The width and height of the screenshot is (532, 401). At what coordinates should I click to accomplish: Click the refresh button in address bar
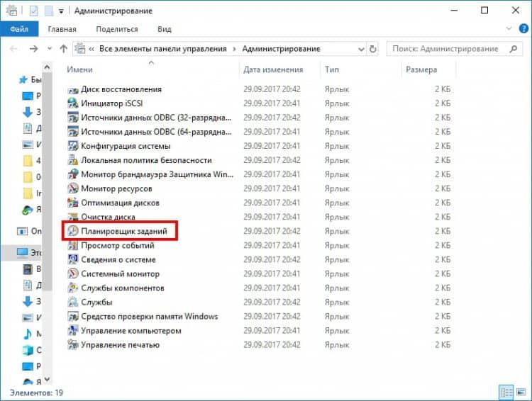pyautogui.click(x=373, y=49)
